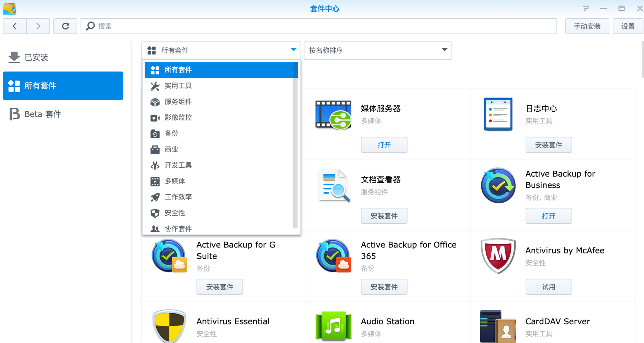Choose 实用工具 category from the list
The height and width of the screenshot is (343, 644).
tap(219, 86)
